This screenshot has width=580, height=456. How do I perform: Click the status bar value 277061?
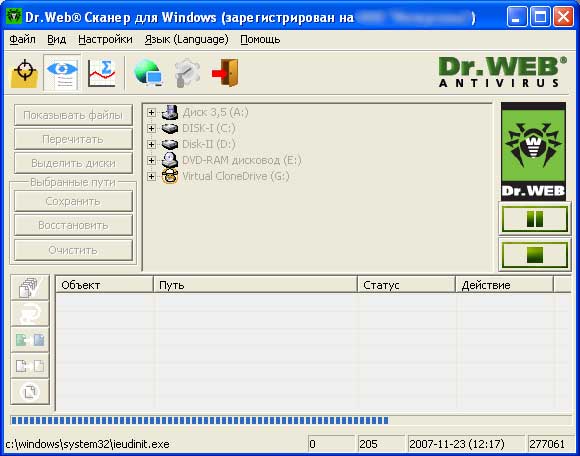[550, 444]
